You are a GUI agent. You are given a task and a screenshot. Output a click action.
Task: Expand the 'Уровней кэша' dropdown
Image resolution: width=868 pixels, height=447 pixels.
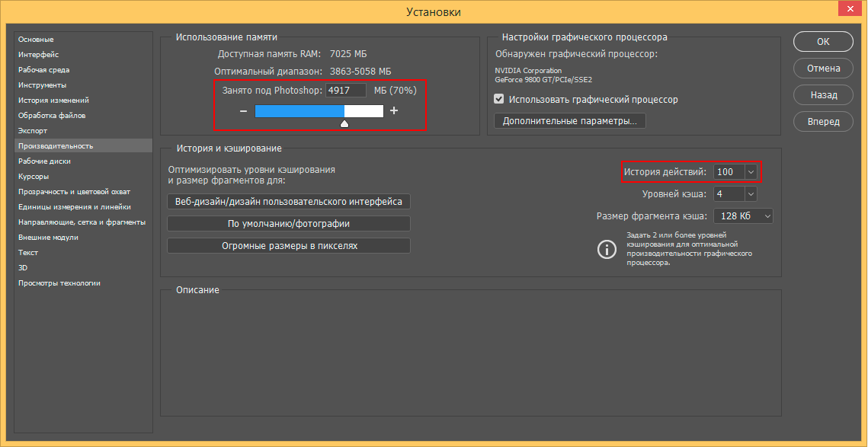tap(751, 194)
